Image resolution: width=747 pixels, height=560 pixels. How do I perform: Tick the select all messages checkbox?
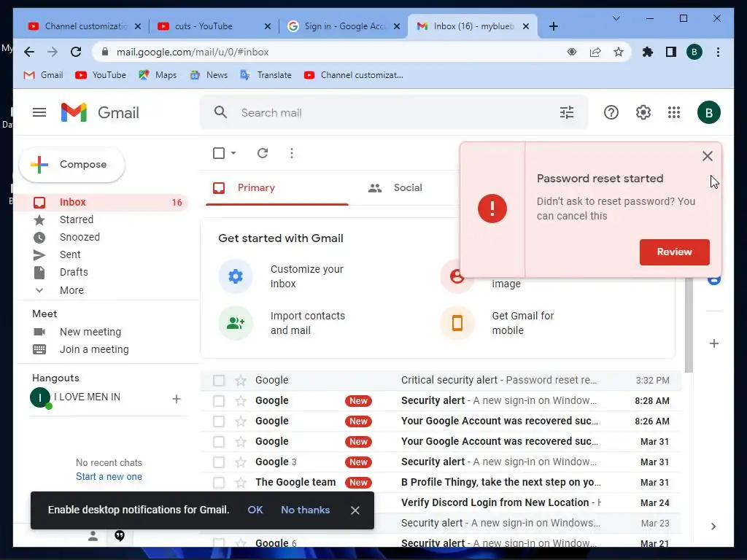(219, 153)
